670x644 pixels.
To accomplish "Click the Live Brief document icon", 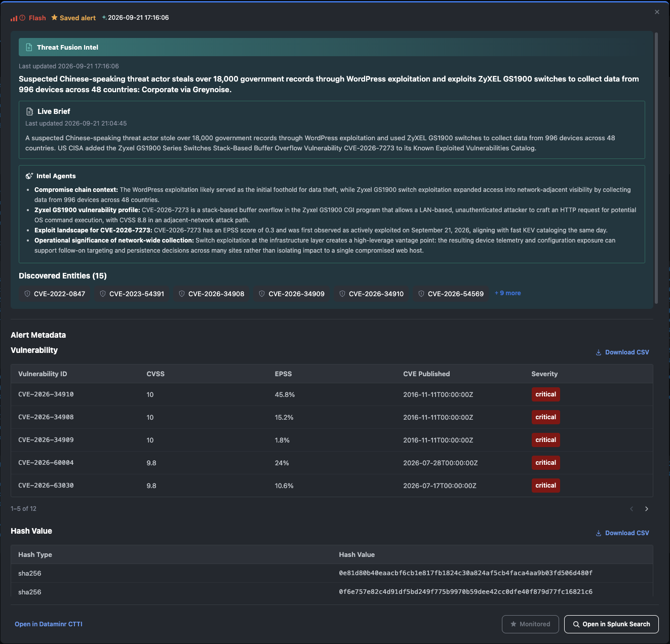I will tap(29, 111).
